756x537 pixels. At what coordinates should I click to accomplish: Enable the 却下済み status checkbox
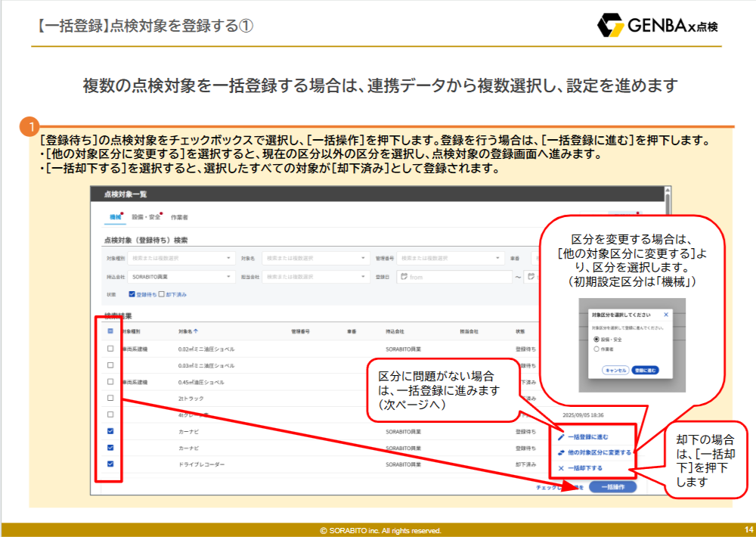click(161, 293)
